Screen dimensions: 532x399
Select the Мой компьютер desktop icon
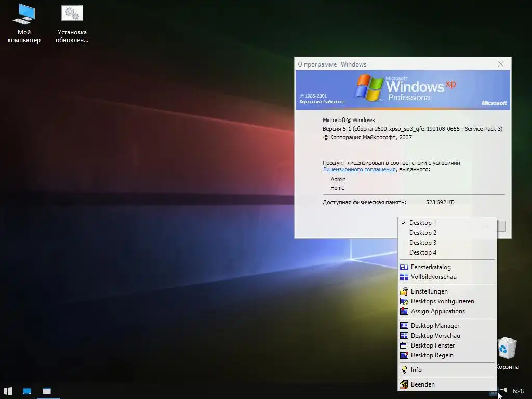24,23
